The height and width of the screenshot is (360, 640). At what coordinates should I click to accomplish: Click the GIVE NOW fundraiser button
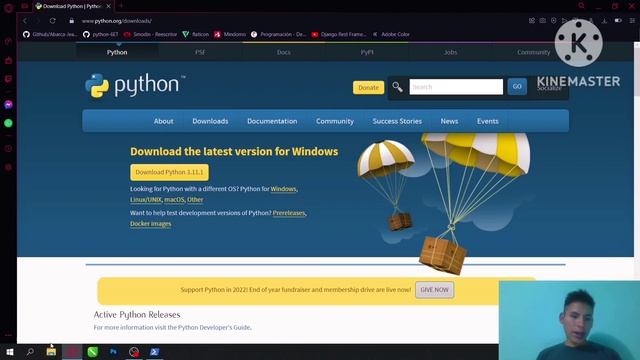(x=434, y=290)
